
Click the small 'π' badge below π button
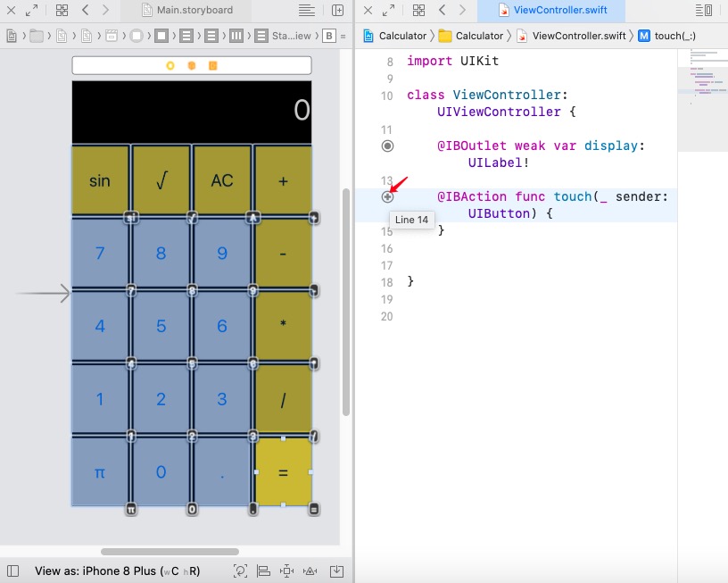click(x=131, y=509)
